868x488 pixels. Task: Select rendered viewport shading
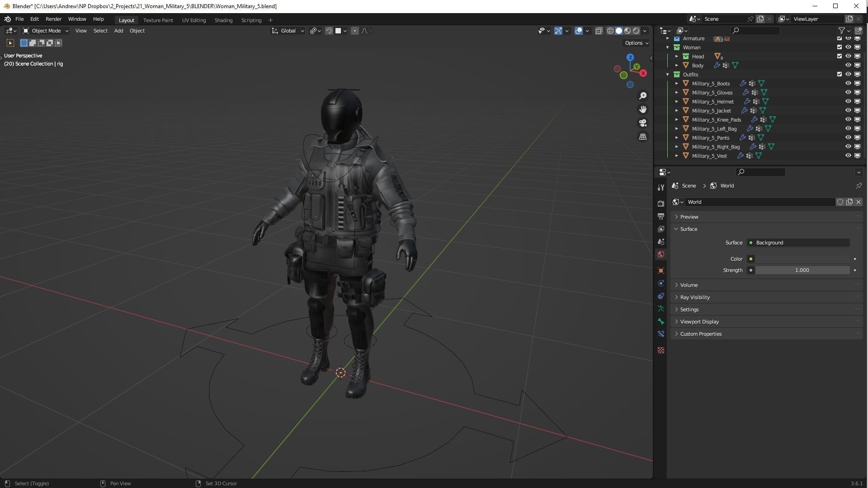point(636,31)
